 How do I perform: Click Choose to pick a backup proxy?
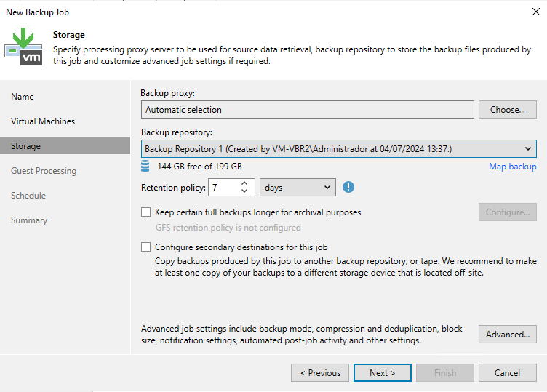click(x=507, y=110)
